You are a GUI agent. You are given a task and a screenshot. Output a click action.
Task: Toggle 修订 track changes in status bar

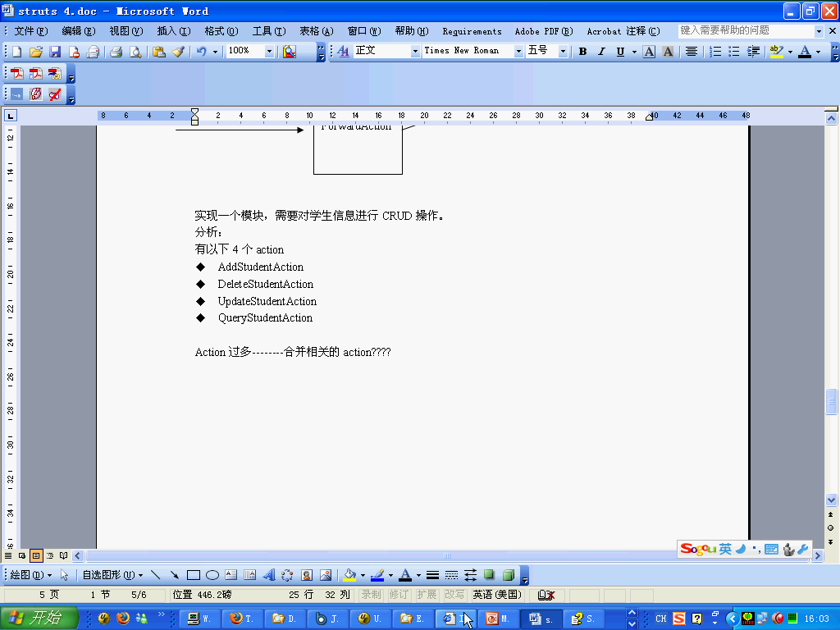[399, 595]
